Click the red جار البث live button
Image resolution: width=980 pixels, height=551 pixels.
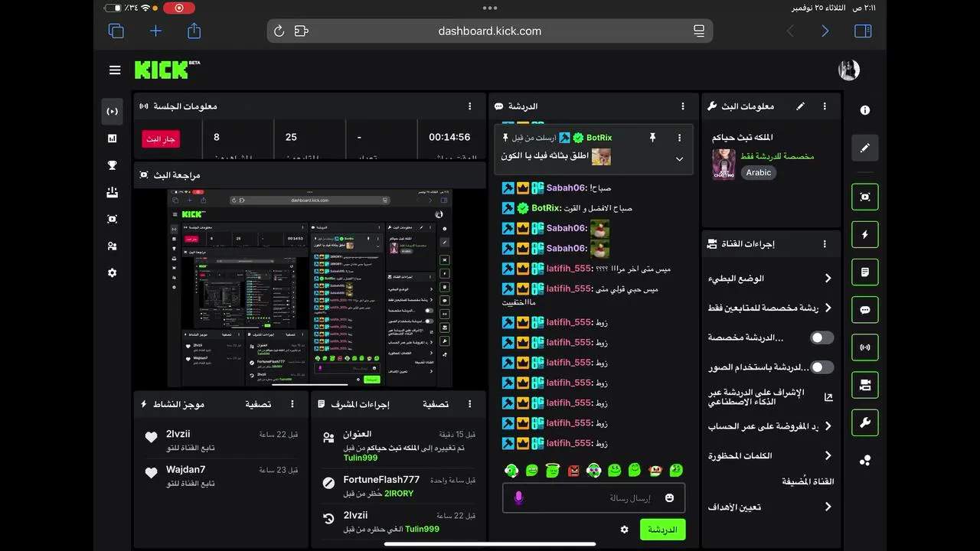tap(161, 139)
